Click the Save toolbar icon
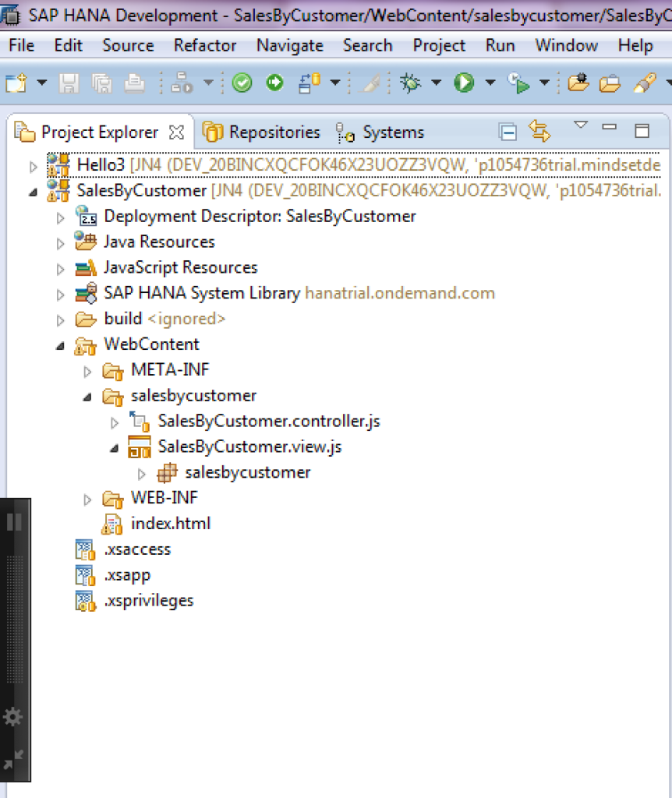Image resolution: width=672 pixels, height=798 pixels. point(69,83)
